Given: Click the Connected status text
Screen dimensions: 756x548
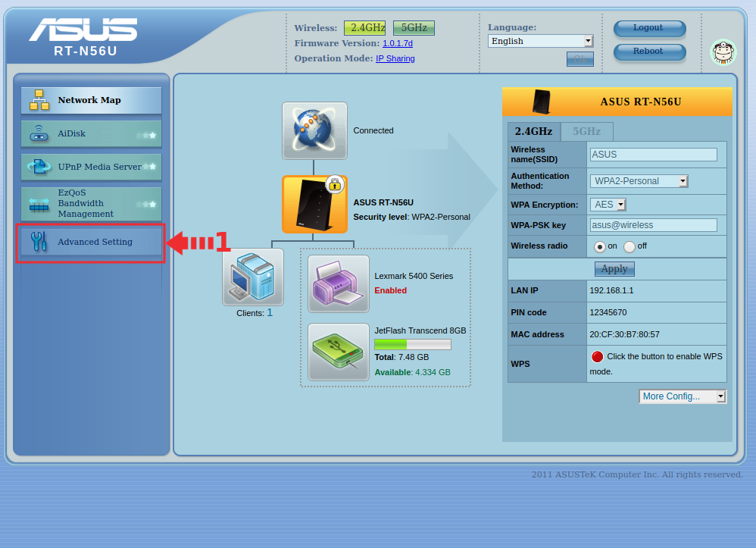Looking at the screenshot, I should [x=373, y=130].
